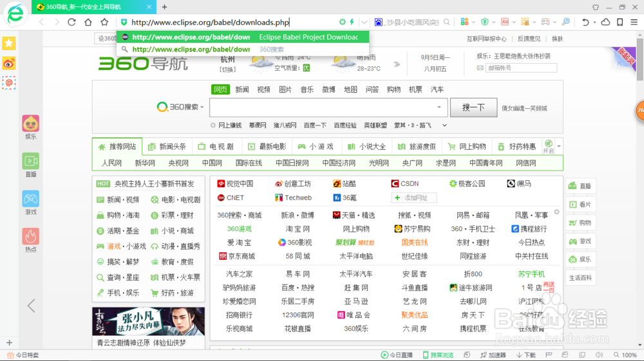Open 张小凡 banner thumbnail
The width and height of the screenshot is (644, 361).
click(148, 321)
